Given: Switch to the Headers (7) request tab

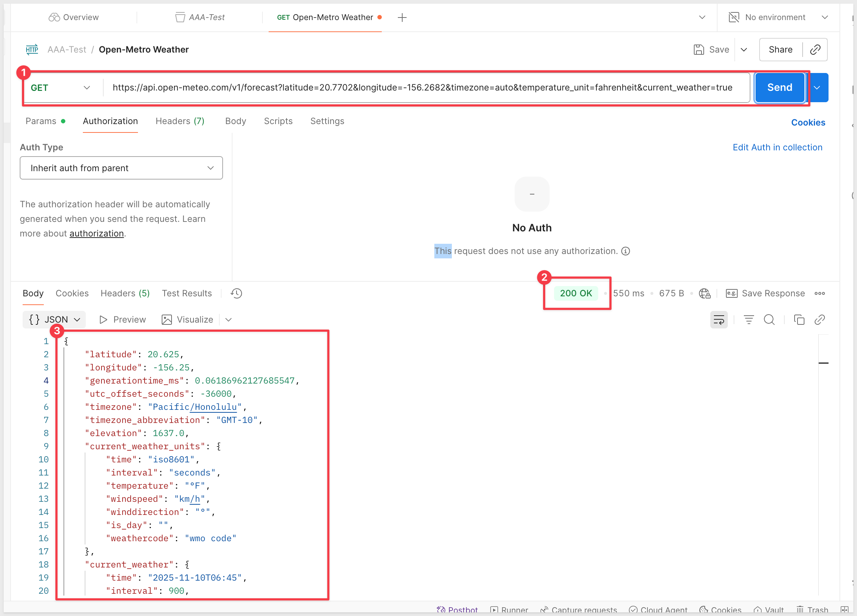Looking at the screenshot, I should [x=180, y=121].
